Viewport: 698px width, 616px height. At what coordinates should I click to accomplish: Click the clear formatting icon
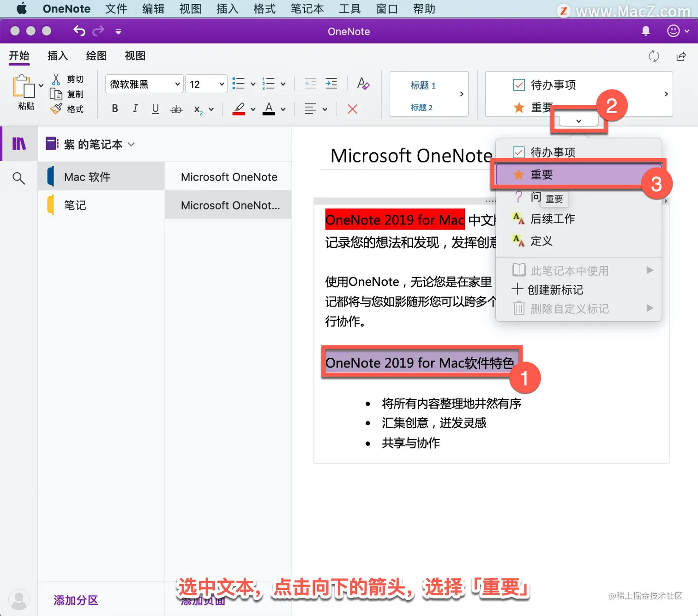(x=363, y=84)
